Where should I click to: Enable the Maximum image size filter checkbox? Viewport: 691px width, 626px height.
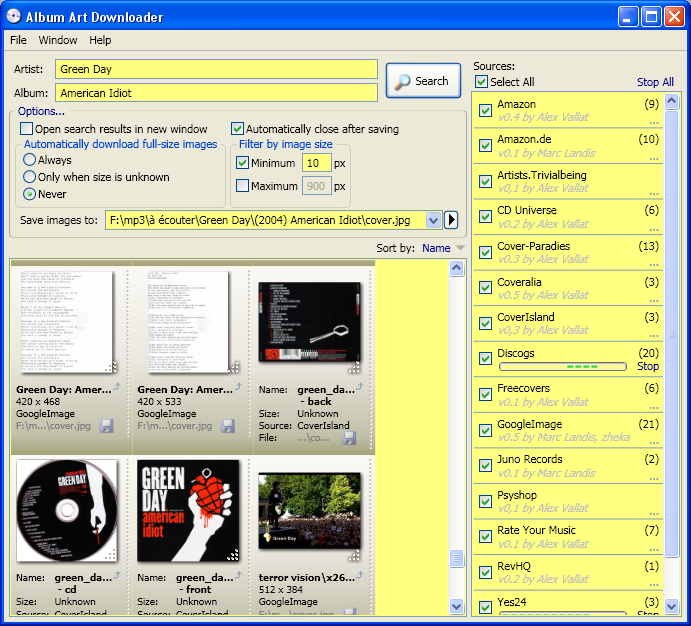(242, 185)
